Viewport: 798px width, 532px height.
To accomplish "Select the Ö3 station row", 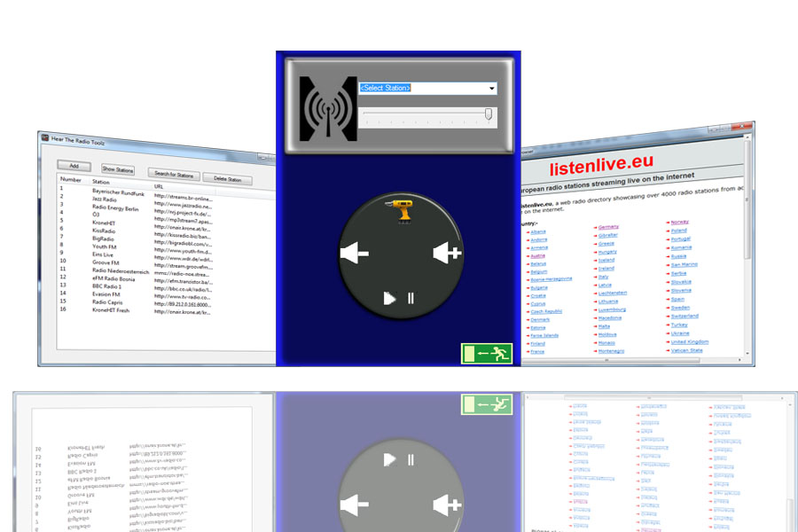I will coord(136,216).
